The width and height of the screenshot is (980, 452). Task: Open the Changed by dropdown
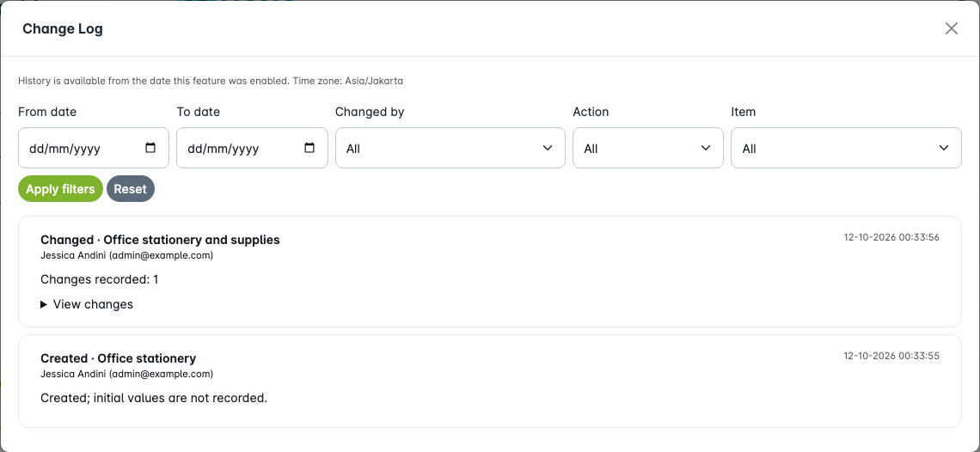[450, 148]
